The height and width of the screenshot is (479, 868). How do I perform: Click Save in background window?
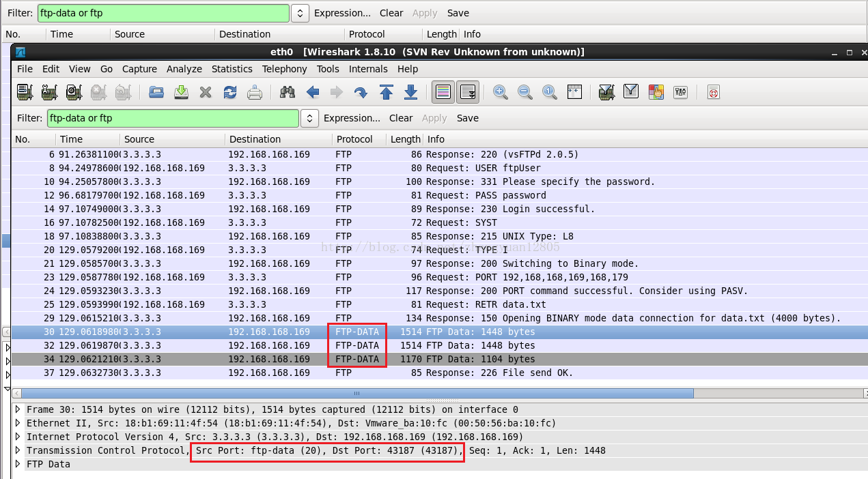458,13
